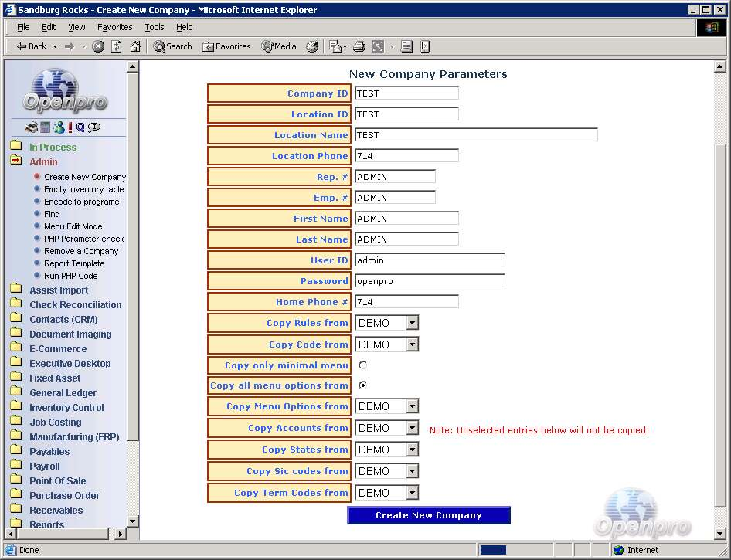The image size is (731, 560).
Task: Click the speech bubble icon in sidebar
Action: click(93, 127)
